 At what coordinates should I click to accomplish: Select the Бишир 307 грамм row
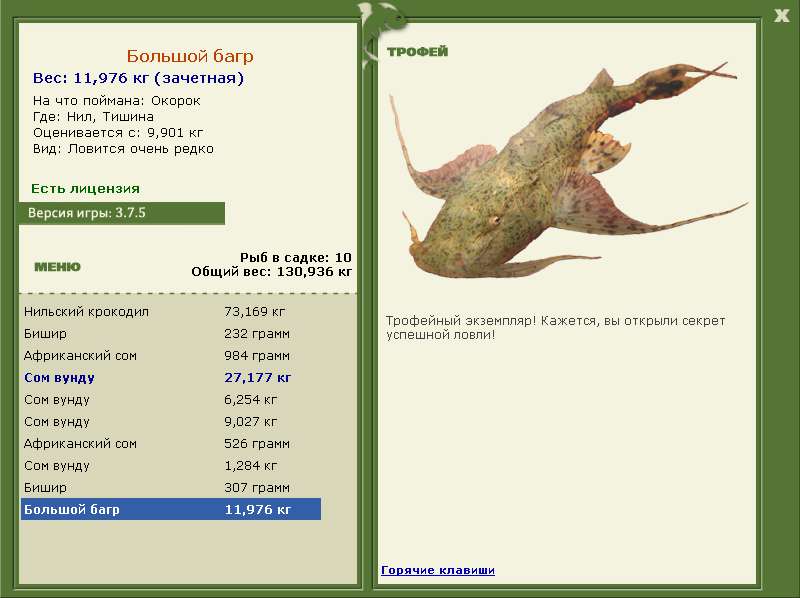[x=171, y=487]
